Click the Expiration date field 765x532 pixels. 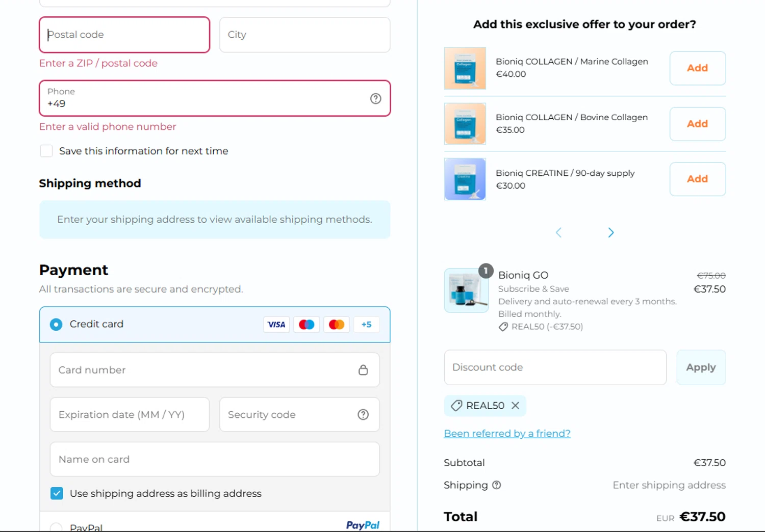point(130,415)
